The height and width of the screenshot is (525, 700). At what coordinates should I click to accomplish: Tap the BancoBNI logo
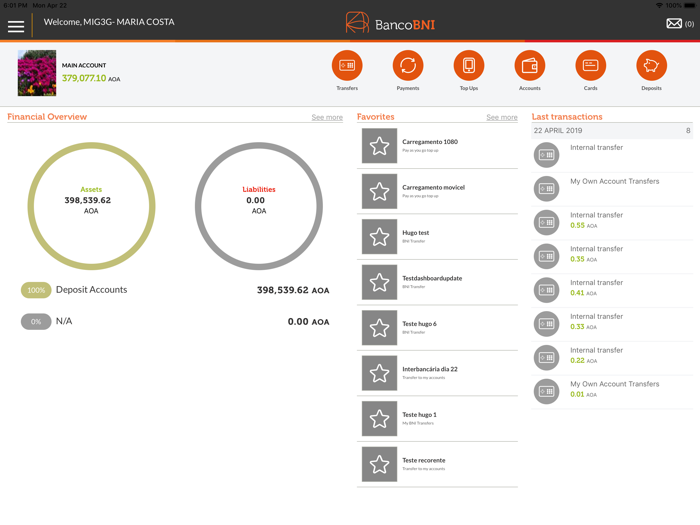[390, 23]
